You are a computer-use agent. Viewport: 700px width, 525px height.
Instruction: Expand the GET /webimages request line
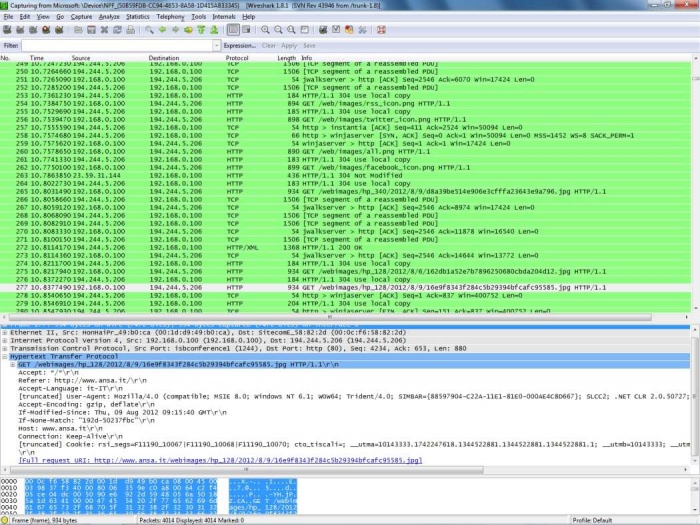12,365
